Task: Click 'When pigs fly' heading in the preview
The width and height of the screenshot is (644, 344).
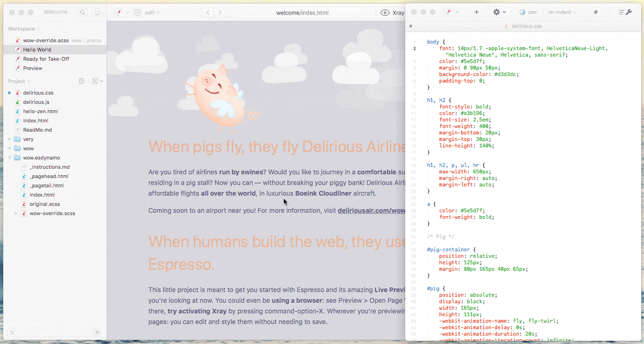Action: [x=277, y=147]
